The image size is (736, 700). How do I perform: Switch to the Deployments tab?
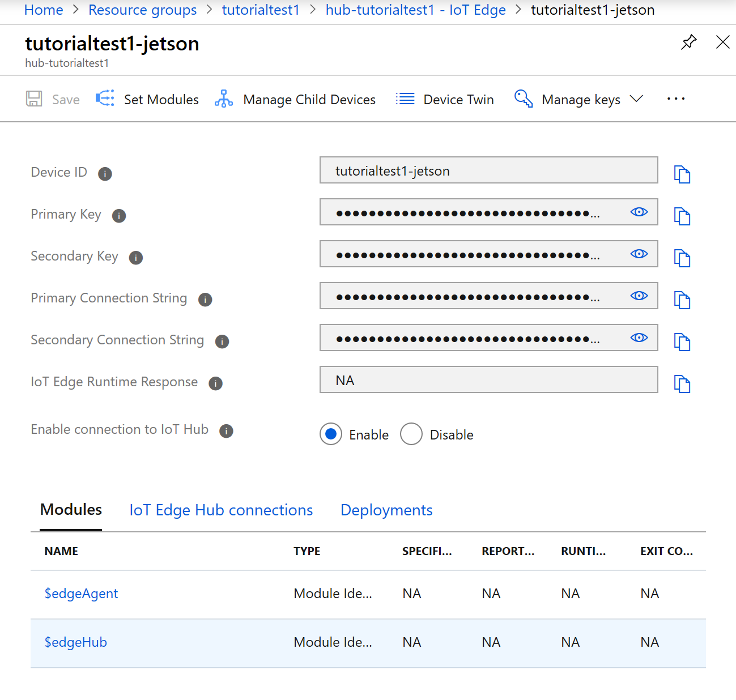[386, 510]
